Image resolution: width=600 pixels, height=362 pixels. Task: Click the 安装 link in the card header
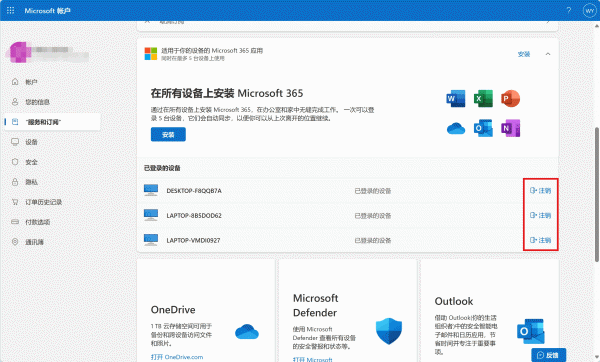pyautogui.click(x=524, y=54)
